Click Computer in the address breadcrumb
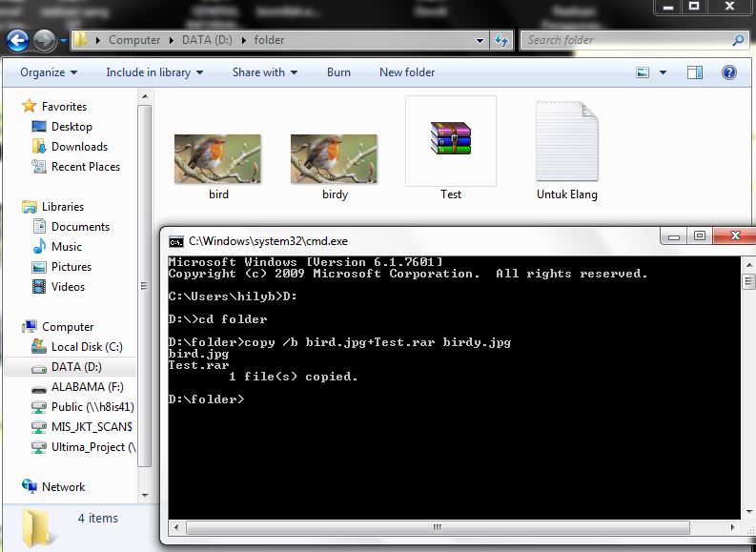Screen dimensions: 756x552 click(134, 40)
